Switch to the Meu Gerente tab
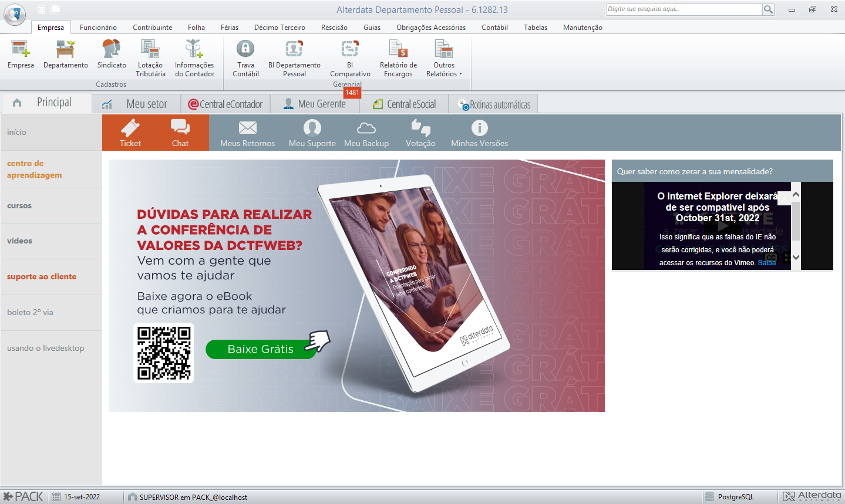845x504 pixels. coord(315,104)
